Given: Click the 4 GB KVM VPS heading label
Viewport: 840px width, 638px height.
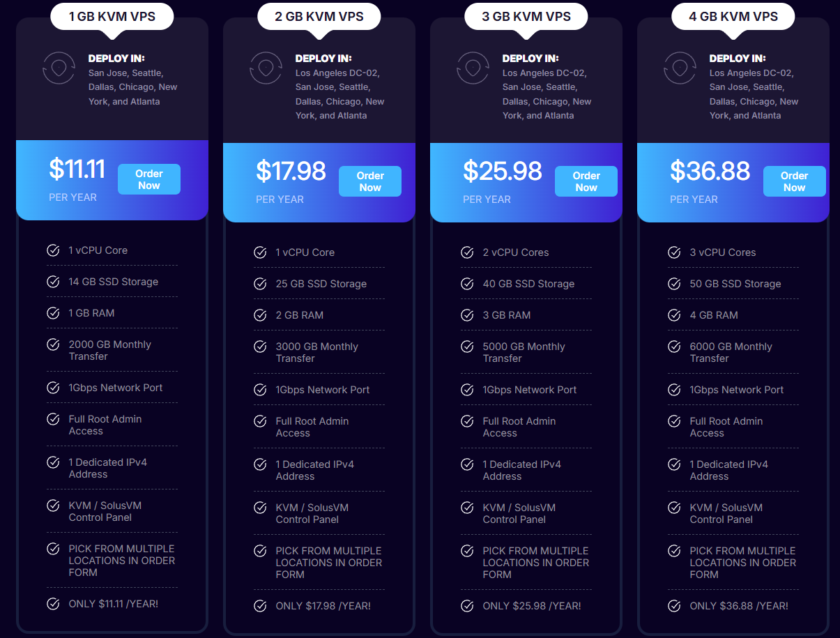Looking at the screenshot, I should coord(733,17).
